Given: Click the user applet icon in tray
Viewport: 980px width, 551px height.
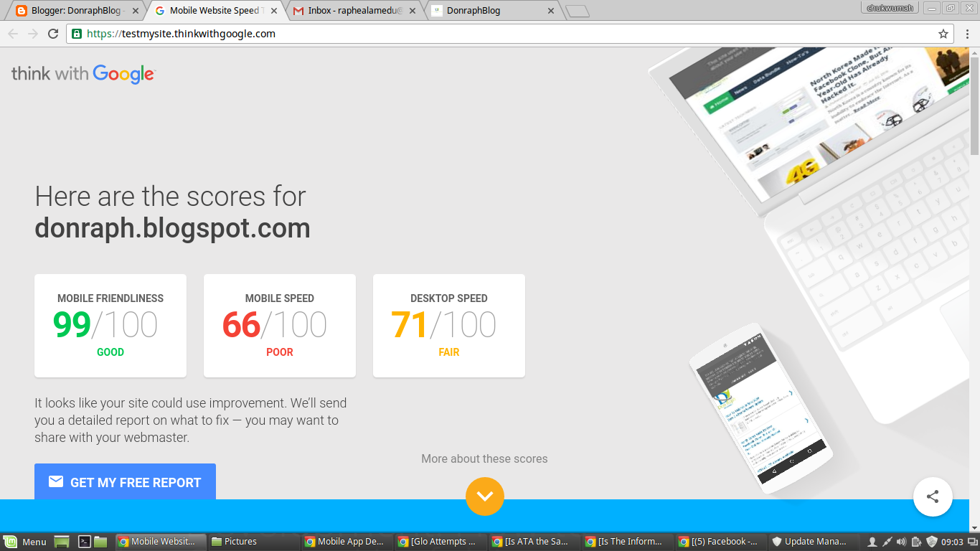Looking at the screenshot, I should click(x=872, y=542).
